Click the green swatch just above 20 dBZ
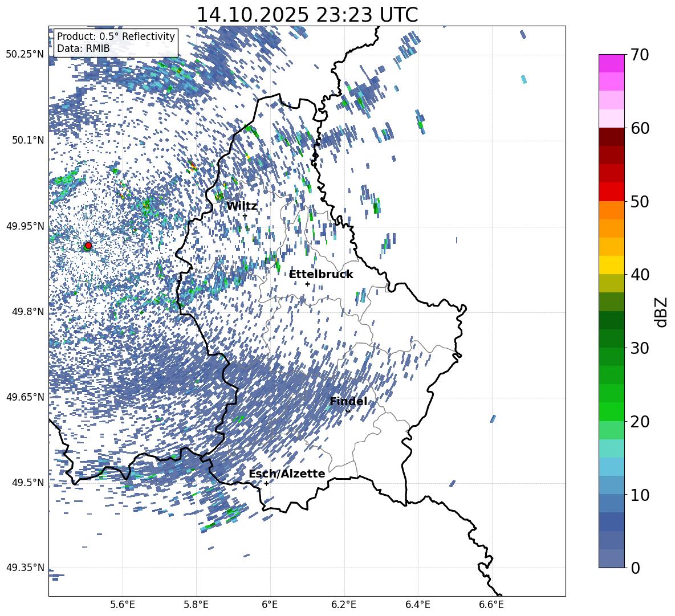 [x=611, y=411]
